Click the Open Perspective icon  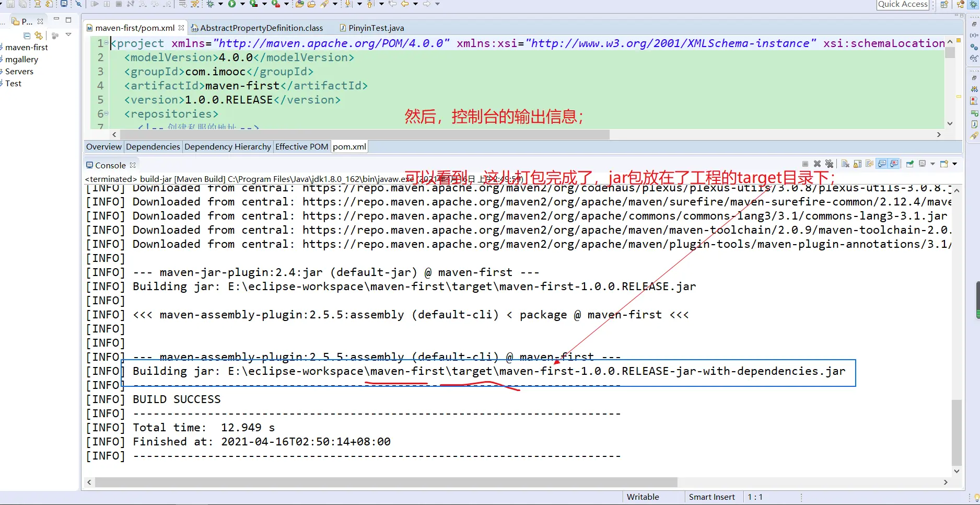tap(944, 4)
